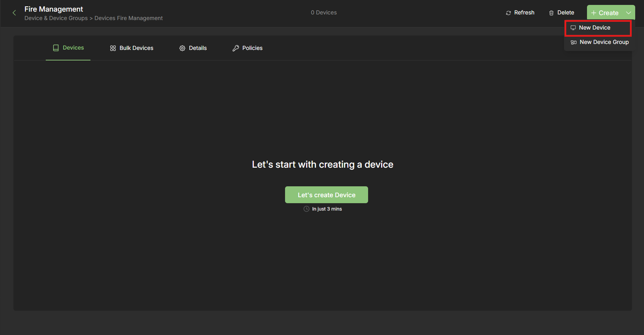Screen dimensions: 644x335
Task: Select the Policies key icon
Action: [x=235, y=48]
